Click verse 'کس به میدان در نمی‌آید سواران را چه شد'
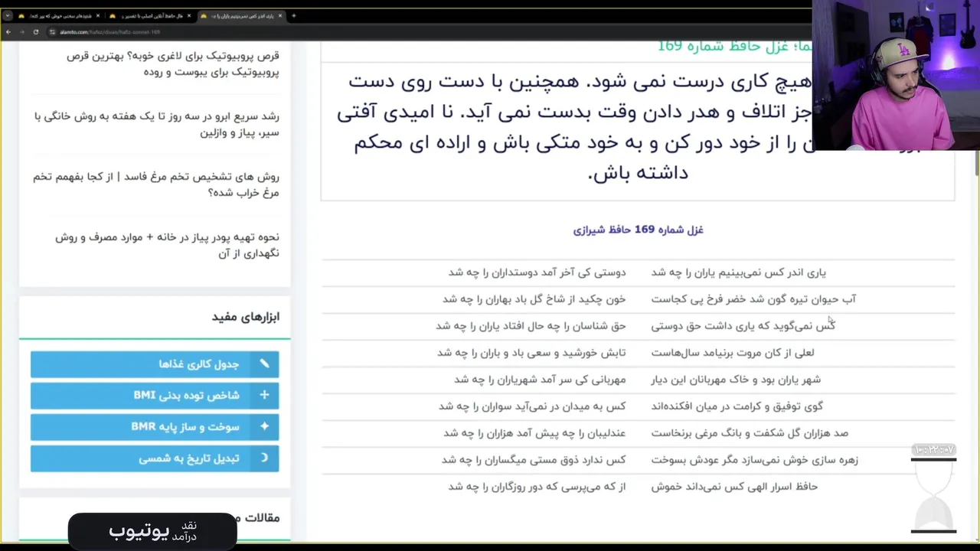The width and height of the screenshot is (980, 551). [532, 406]
